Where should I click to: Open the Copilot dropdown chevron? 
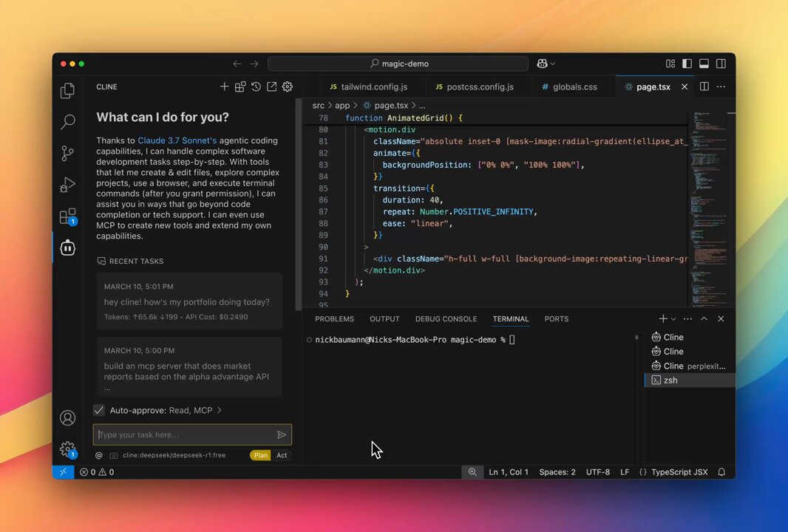553,64
